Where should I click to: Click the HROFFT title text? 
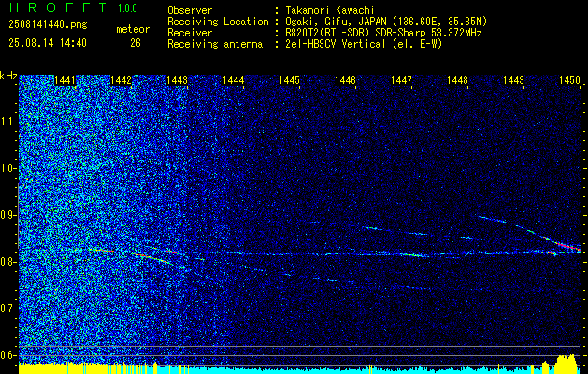coord(59,7)
